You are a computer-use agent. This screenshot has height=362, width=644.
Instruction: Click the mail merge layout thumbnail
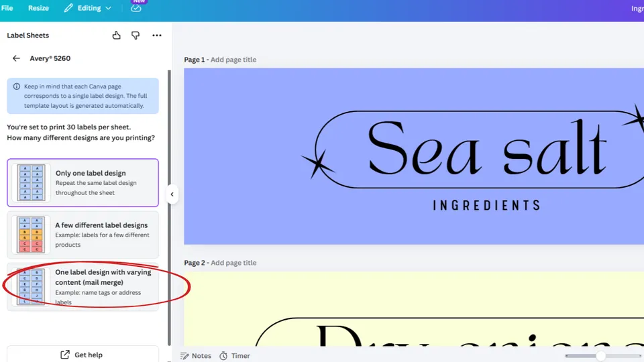point(31,287)
